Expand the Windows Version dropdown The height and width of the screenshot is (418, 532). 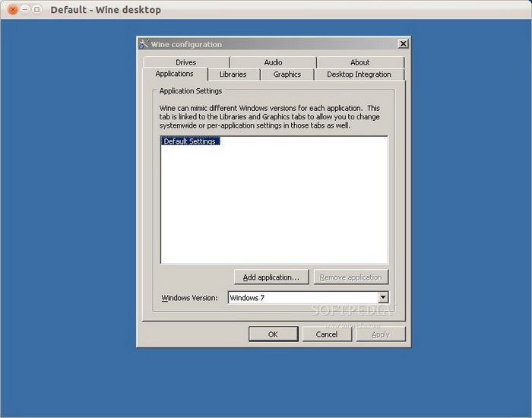pyautogui.click(x=383, y=298)
